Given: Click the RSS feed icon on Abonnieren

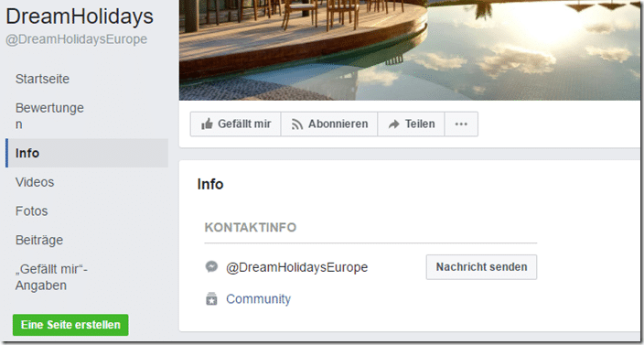Looking at the screenshot, I should coord(297,124).
